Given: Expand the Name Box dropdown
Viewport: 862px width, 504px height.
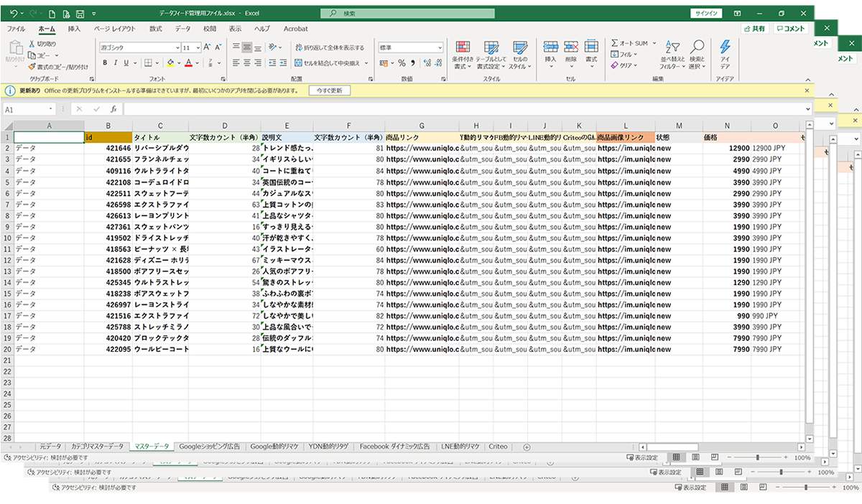Looking at the screenshot, I should (51, 109).
